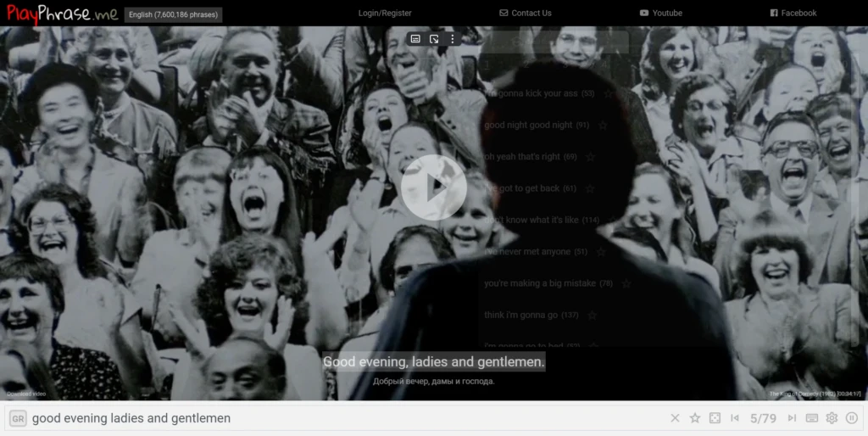Click the GR icon beside search box
Screen dimensions: 868x436
[18, 418]
